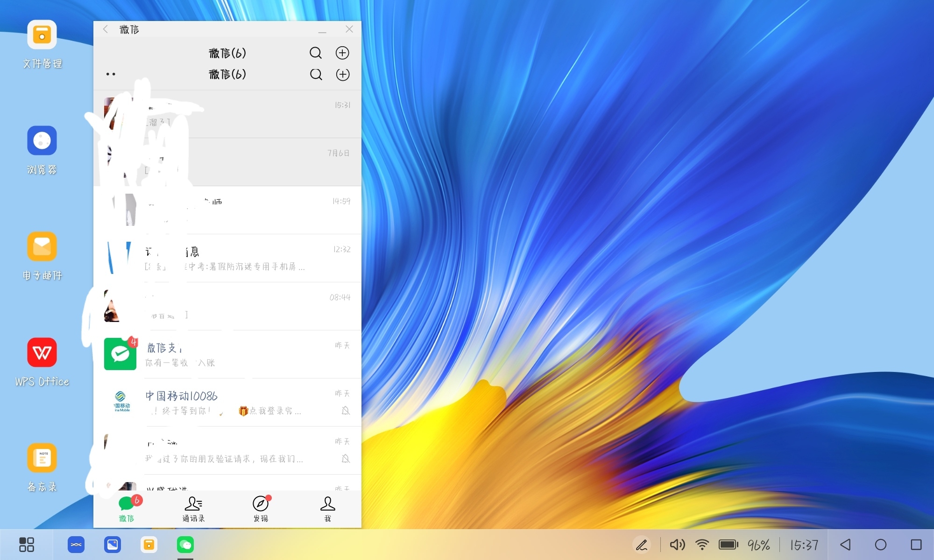This screenshot has width=934, height=560.
Task: Open the 我 profile tab
Action: coord(327,509)
